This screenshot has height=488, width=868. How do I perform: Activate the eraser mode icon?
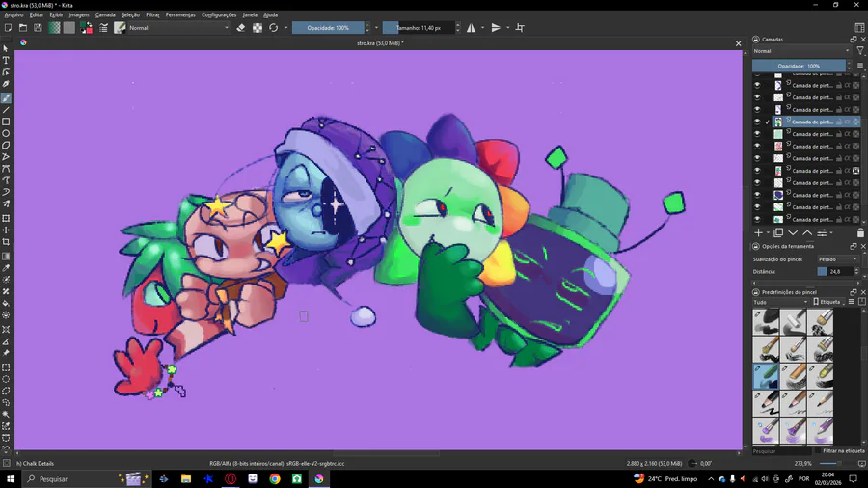[241, 28]
